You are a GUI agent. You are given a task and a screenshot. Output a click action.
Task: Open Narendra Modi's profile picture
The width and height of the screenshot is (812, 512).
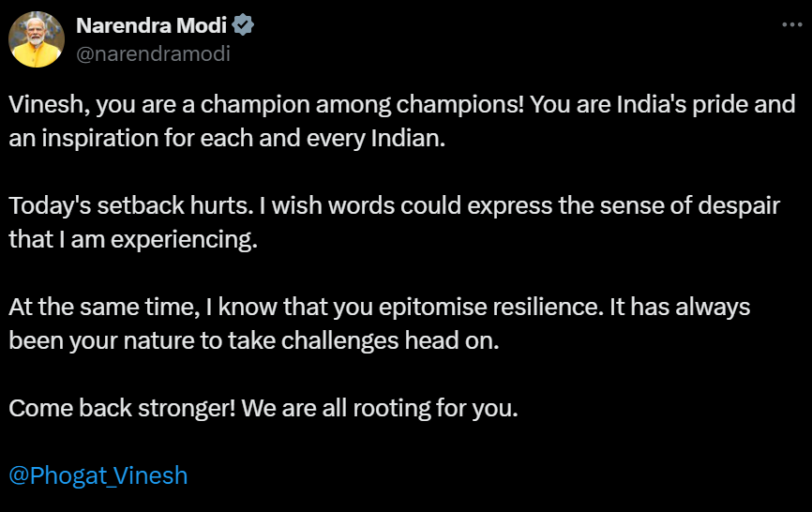(x=36, y=39)
